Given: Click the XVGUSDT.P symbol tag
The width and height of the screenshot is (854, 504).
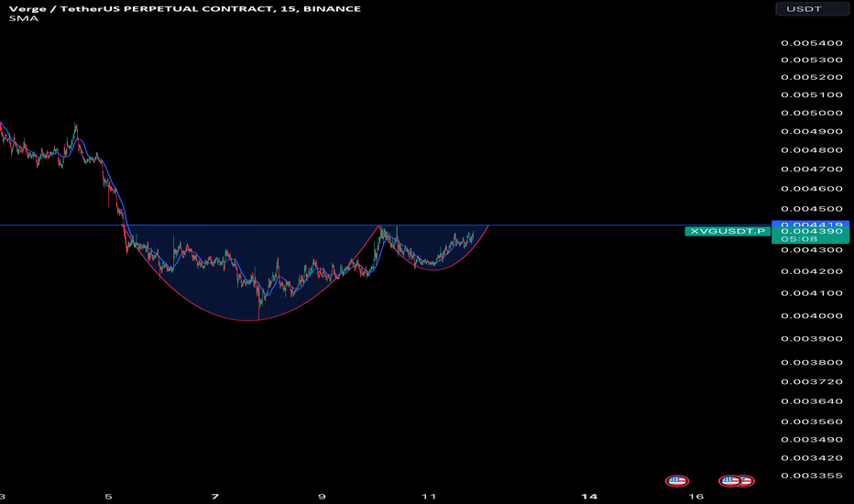Looking at the screenshot, I should 728,231.
